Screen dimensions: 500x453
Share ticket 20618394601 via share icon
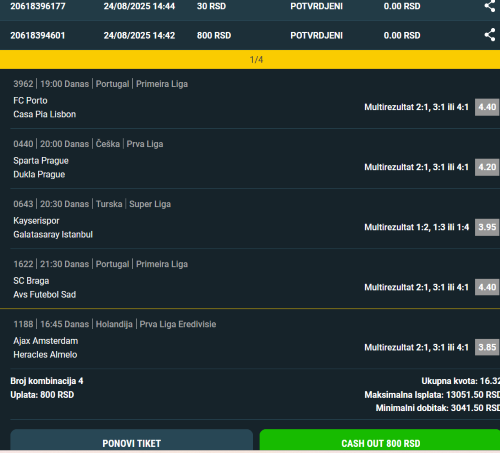[x=489, y=35]
